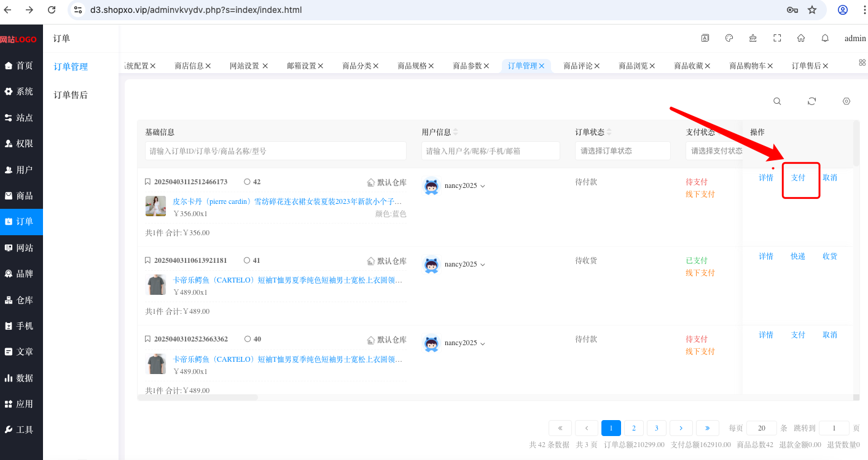
Task: Expand nancy2025 user dropdown in order 42
Action: pos(483,186)
